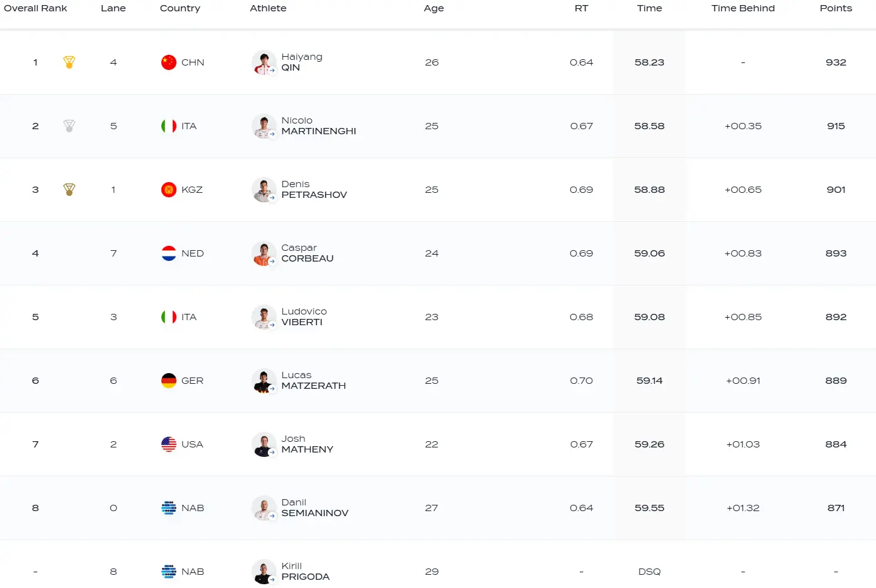
Task: Click the Germany flag icon
Action: 169,381
